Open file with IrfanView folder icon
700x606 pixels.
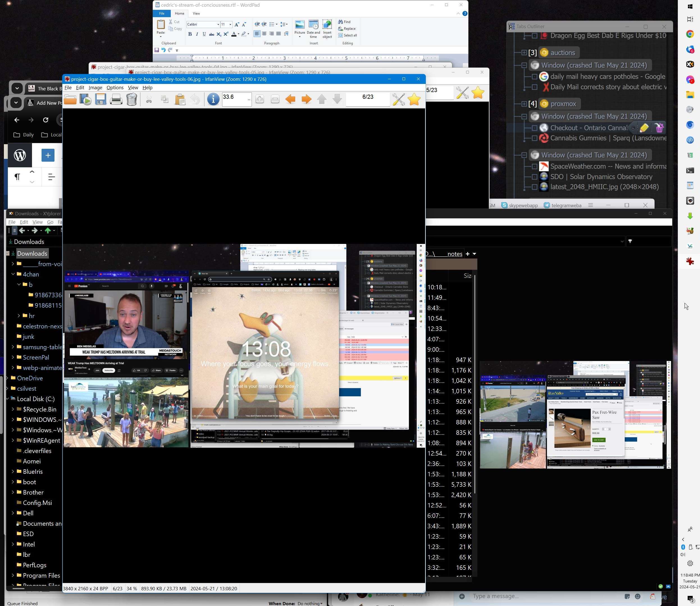[70, 99]
